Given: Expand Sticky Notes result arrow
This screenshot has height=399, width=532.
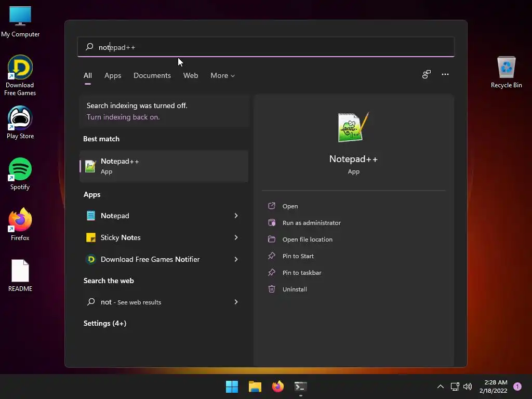Looking at the screenshot, I should click(x=236, y=237).
